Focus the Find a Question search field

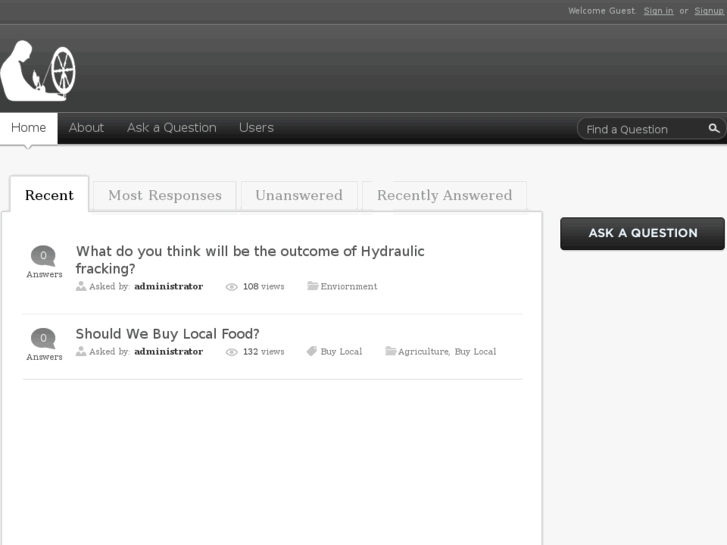coord(644,129)
